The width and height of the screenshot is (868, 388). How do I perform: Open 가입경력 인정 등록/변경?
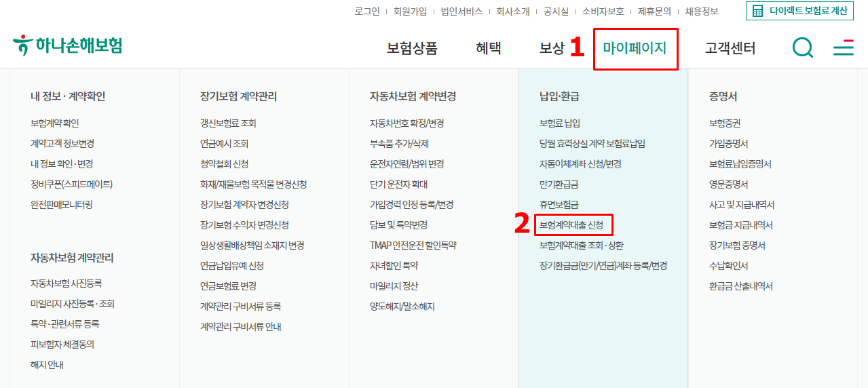pyautogui.click(x=412, y=205)
